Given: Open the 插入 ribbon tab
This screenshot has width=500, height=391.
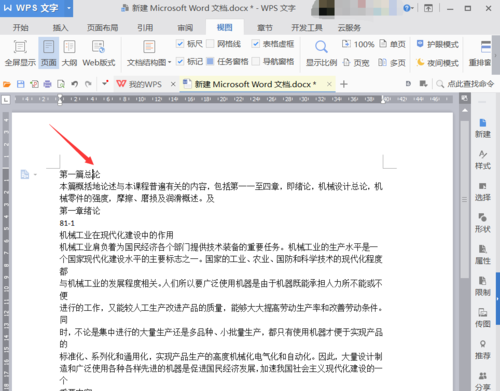Looking at the screenshot, I should [60, 28].
